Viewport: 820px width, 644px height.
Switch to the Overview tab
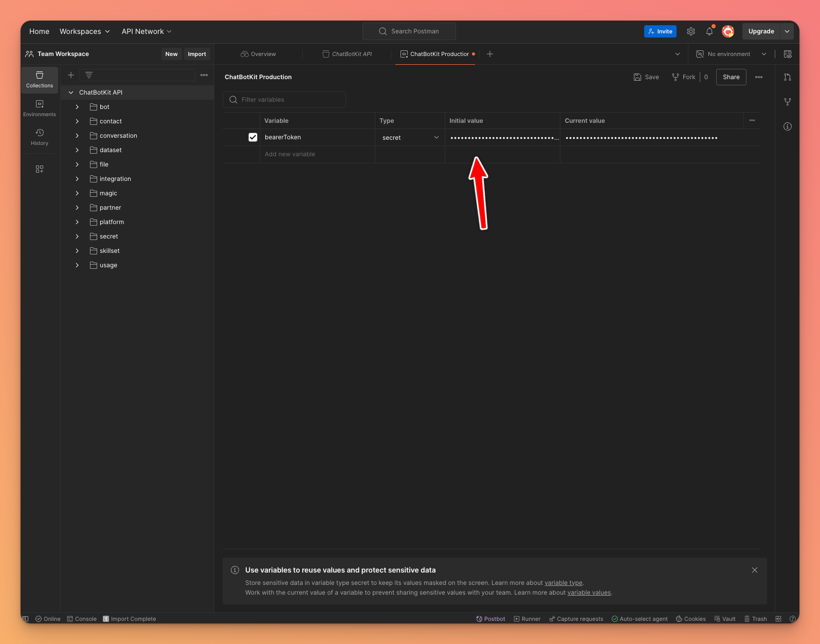pos(258,54)
